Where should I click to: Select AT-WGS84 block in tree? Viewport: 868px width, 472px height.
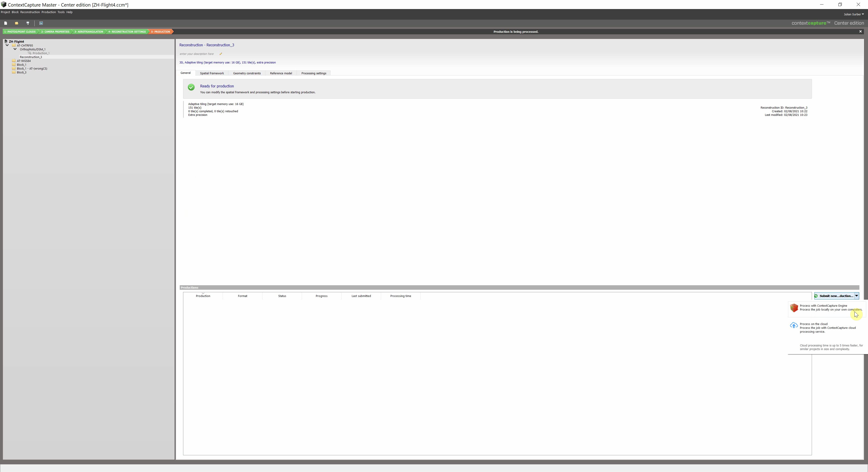pyautogui.click(x=24, y=61)
